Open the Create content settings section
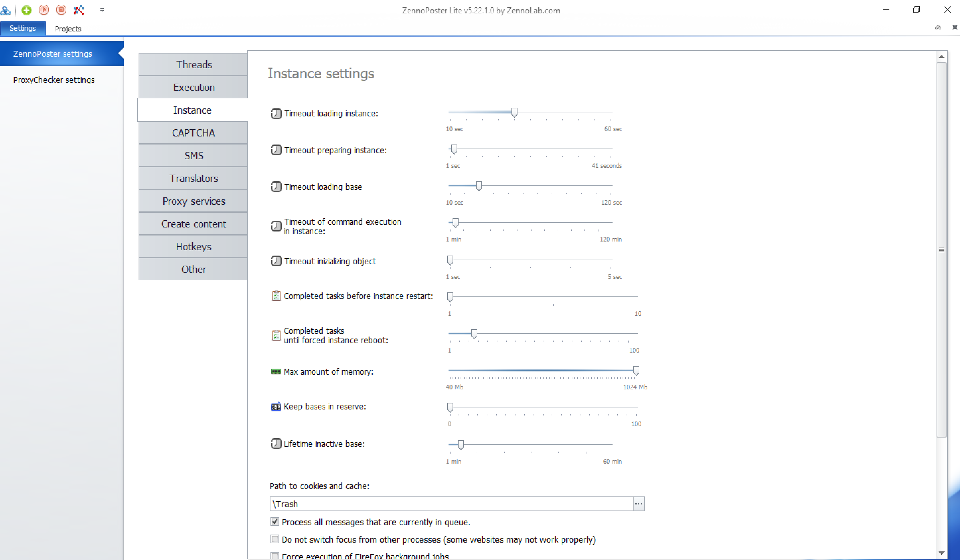 pos(193,224)
